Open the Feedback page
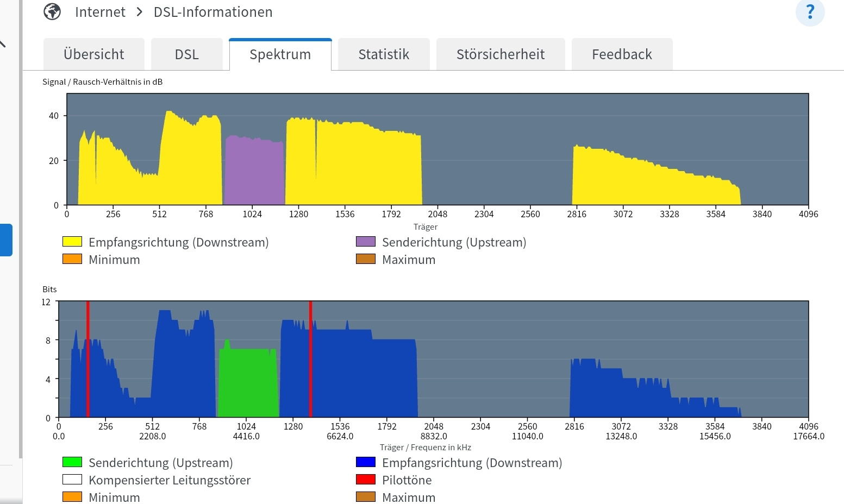Screen dimensions: 844x504 pyautogui.click(x=622, y=54)
